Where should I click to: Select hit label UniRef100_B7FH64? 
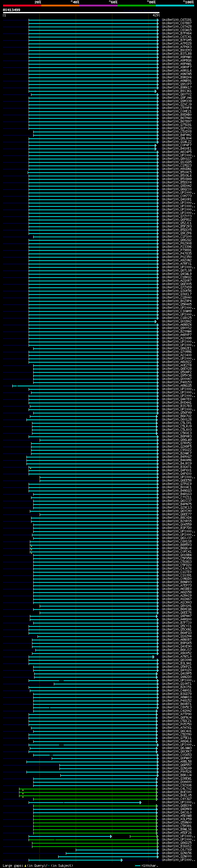coord(176,33)
